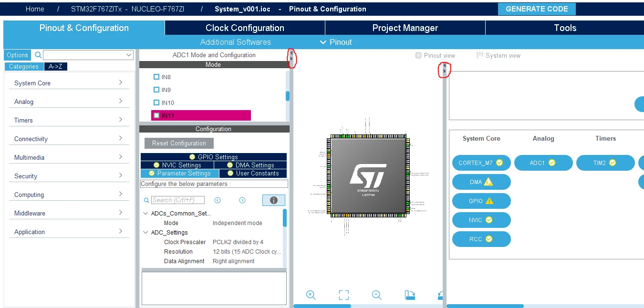Go to previous parameter search result
Image resolution: width=644 pixels, height=308 pixels.
click(218, 200)
